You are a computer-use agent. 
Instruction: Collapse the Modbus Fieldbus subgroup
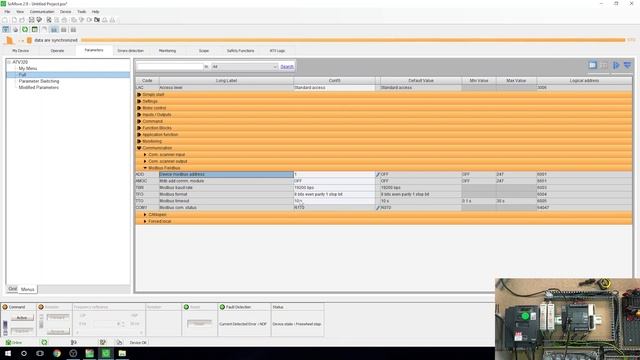pyautogui.click(x=145, y=168)
